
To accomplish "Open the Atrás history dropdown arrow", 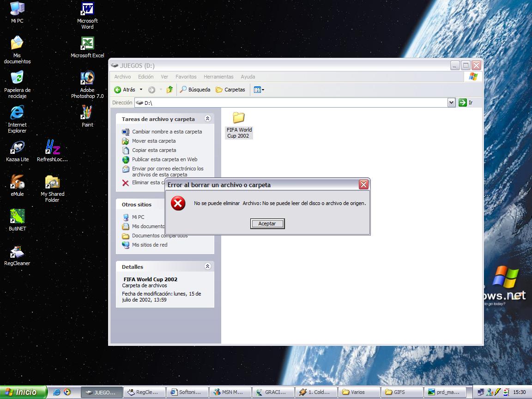I will 141,90.
